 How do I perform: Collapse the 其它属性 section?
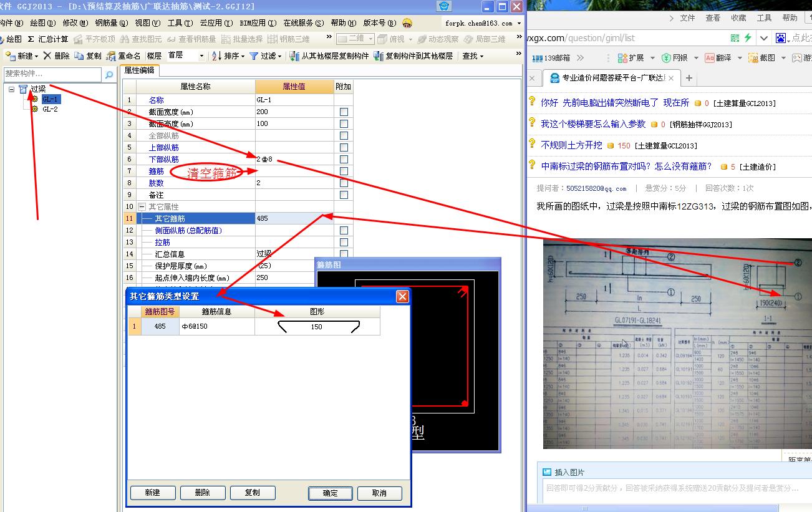142,206
